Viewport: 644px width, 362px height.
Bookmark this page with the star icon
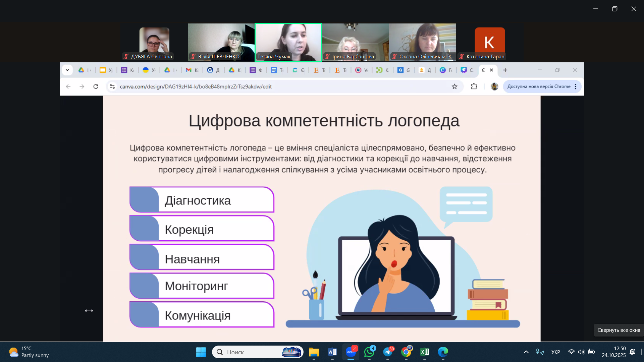[454, 86]
